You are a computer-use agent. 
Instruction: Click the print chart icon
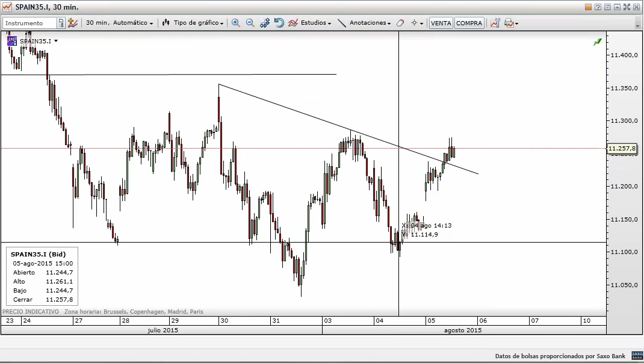click(509, 23)
